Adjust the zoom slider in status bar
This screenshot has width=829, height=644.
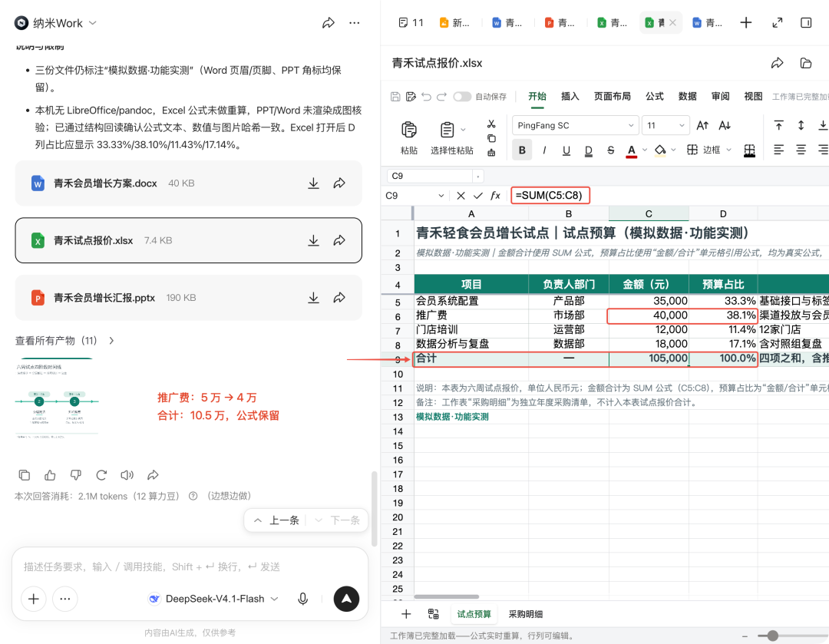773,636
